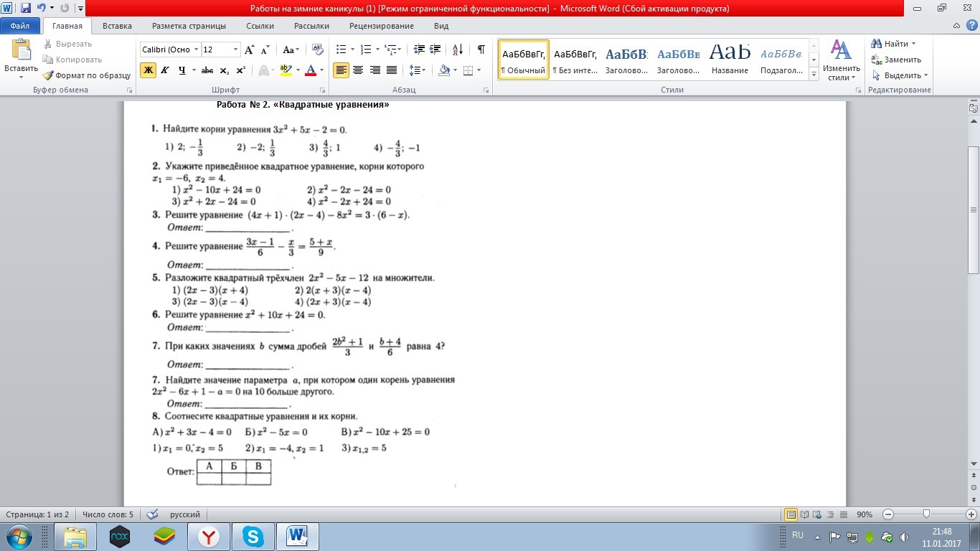Toggle italic formatting
Screen dimensions: 980x551
click(165, 70)
